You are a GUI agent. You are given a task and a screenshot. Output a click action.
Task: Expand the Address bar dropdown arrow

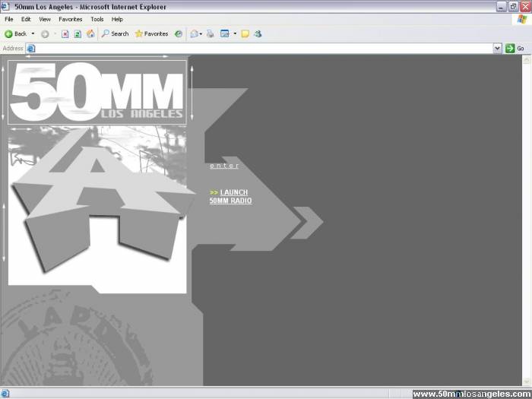coord(497,49)
